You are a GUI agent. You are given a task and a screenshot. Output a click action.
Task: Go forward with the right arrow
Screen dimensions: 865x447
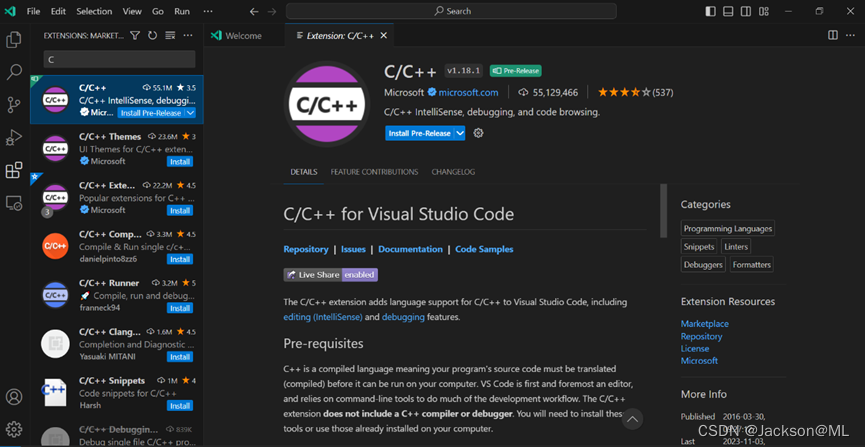point(270,11)
